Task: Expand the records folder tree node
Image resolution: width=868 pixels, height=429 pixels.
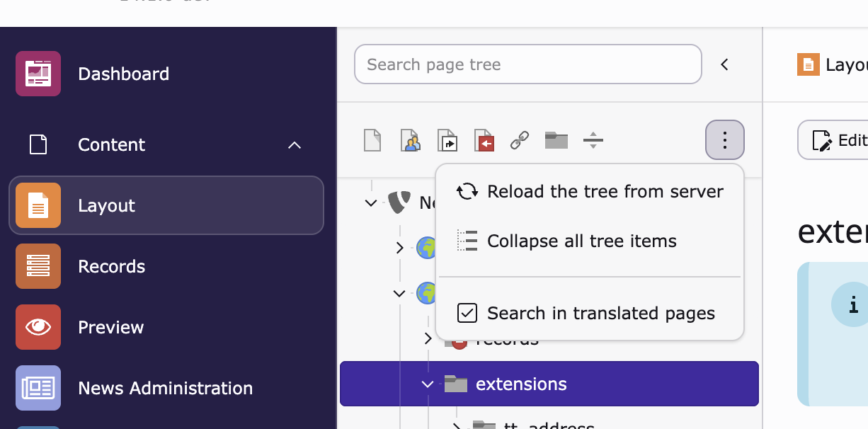Action: [x=428, y=338]
